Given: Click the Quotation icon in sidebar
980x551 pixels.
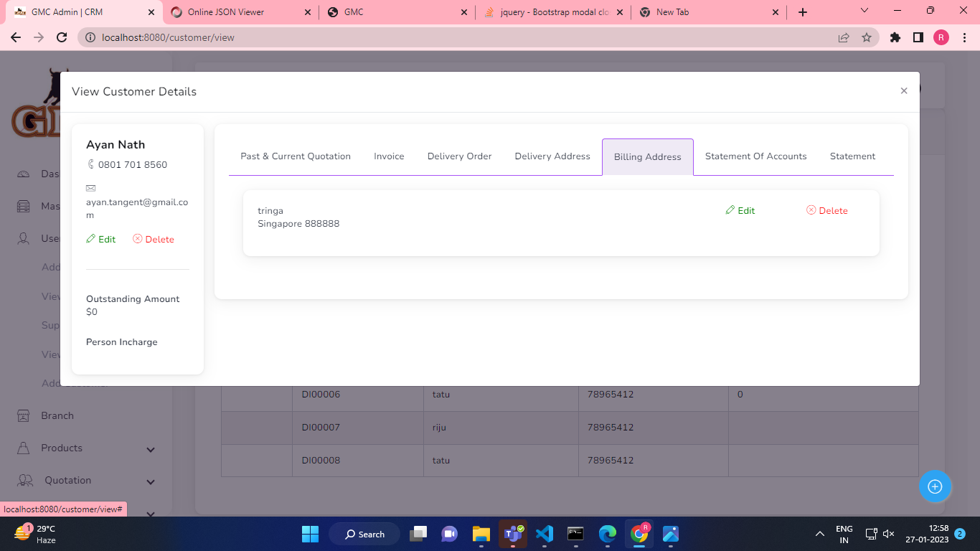Looking at the screenshot, I should (26, 481).
